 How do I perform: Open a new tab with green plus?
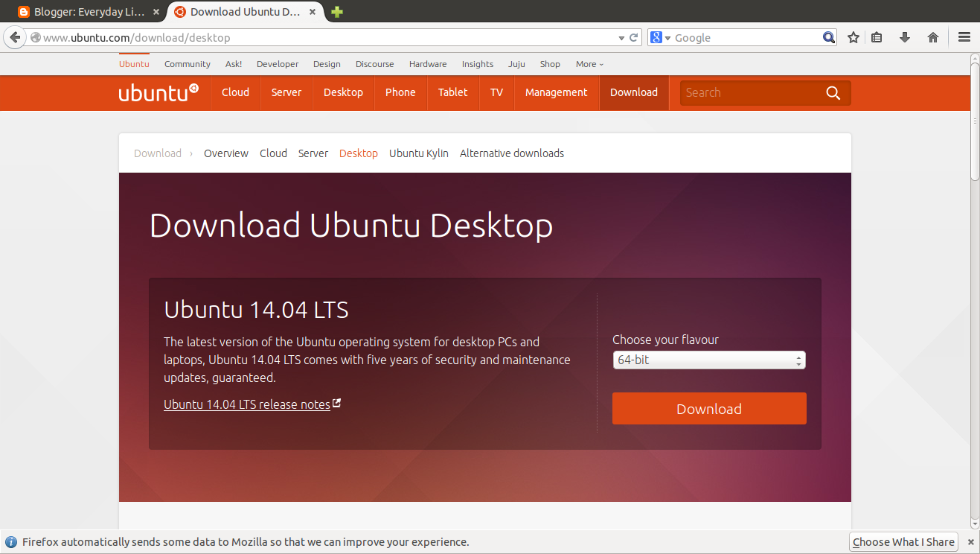(337, 12)
